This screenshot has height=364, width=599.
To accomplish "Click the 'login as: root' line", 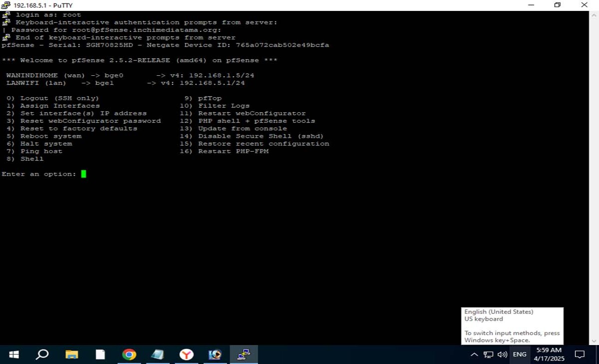I will click(48, 15).
